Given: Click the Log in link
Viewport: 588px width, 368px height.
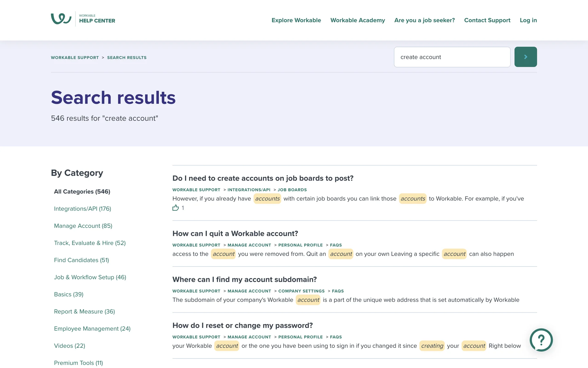Looking at the screenshot, I should coord(528,20).
